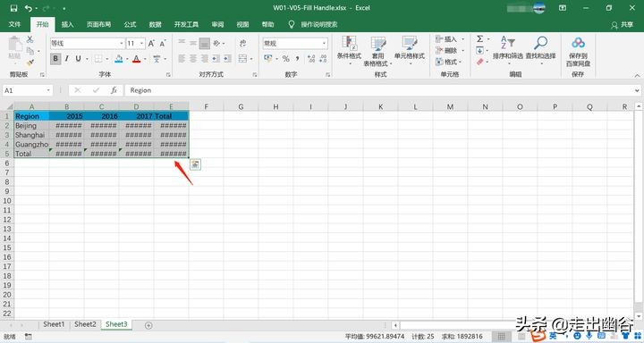644x343 pixels.
Task: Open the Quick Analysis button near selection
Action: [196, 164]
